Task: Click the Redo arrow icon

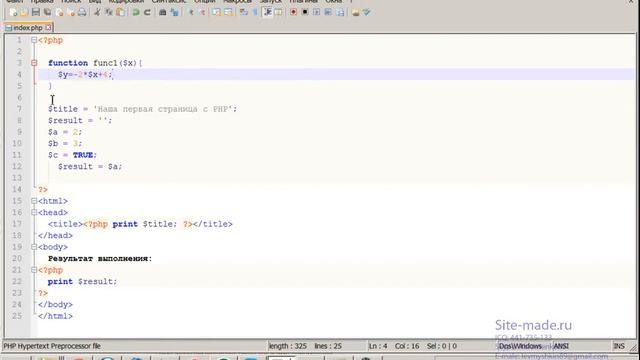Action: [x=147, y=12]
